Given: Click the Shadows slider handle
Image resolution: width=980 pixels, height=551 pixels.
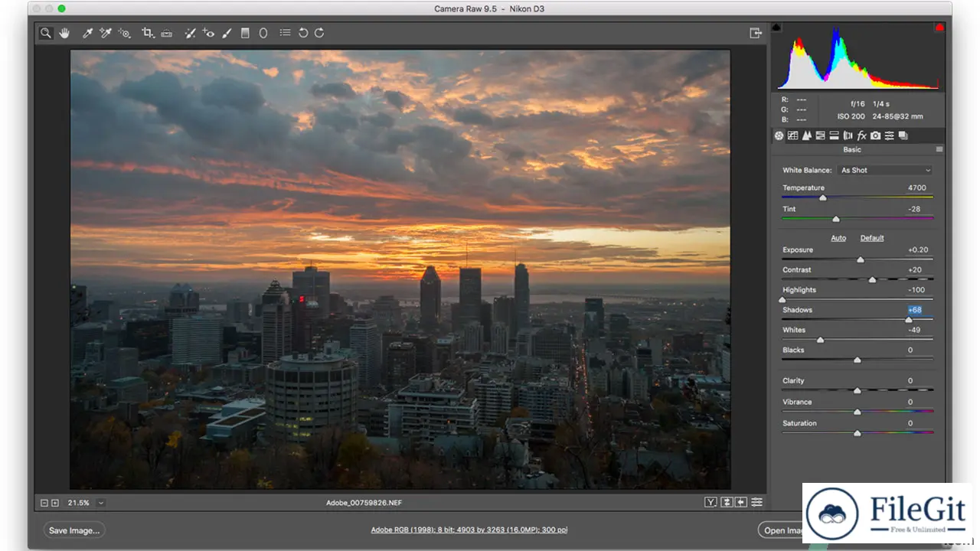Looking at the screenshot, I should tap(909, 320).
